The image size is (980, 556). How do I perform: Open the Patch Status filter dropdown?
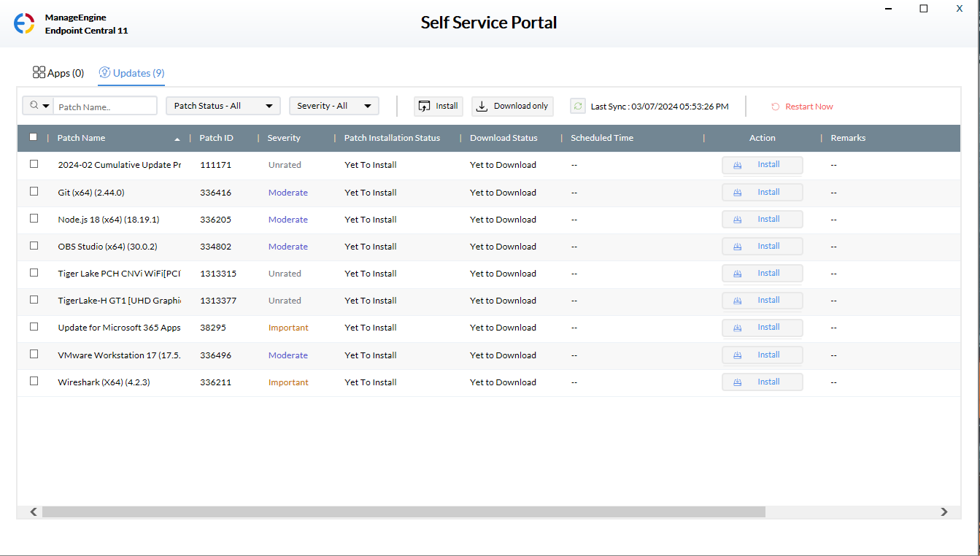[223, 107]
